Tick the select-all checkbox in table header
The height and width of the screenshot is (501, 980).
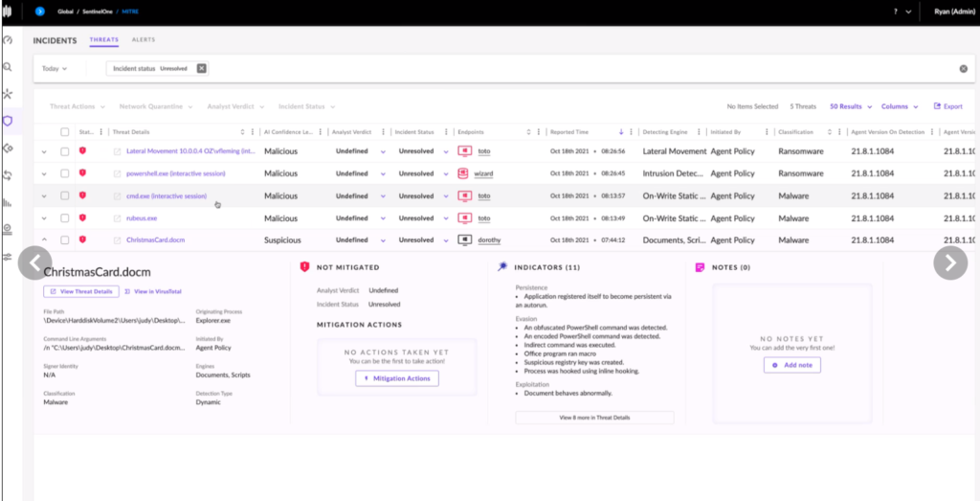[x=65, y=132]
